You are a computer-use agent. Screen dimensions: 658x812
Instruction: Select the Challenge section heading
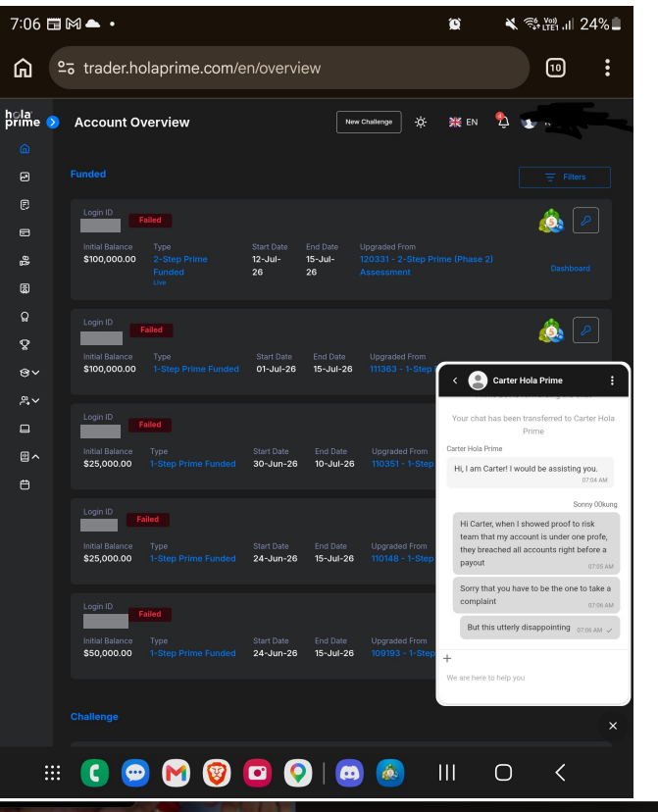[94, 717]
